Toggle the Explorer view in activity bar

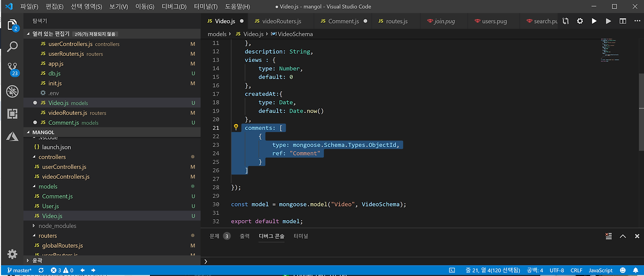coord(13,24)
